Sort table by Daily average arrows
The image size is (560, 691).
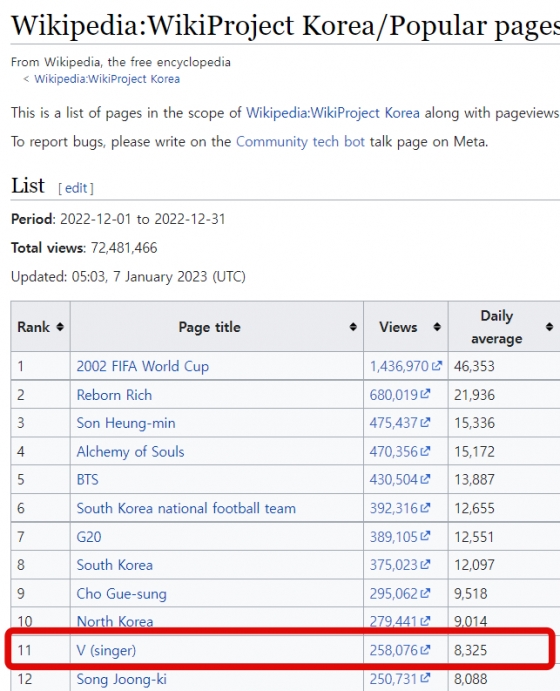(549, 327)
